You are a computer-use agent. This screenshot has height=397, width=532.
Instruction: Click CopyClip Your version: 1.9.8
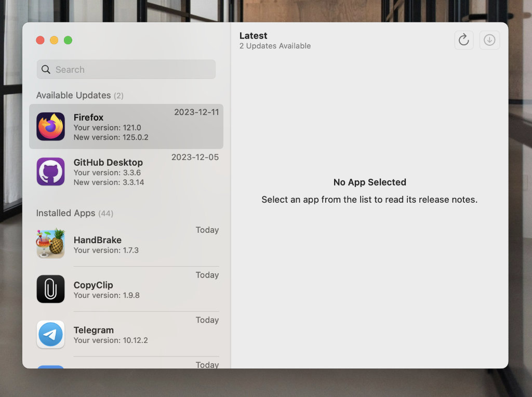107,295
